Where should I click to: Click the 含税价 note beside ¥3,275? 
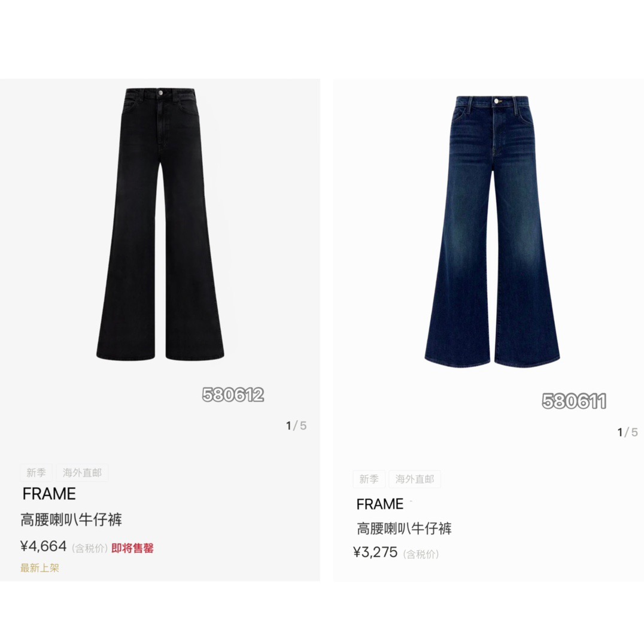(x=421, y=554)
